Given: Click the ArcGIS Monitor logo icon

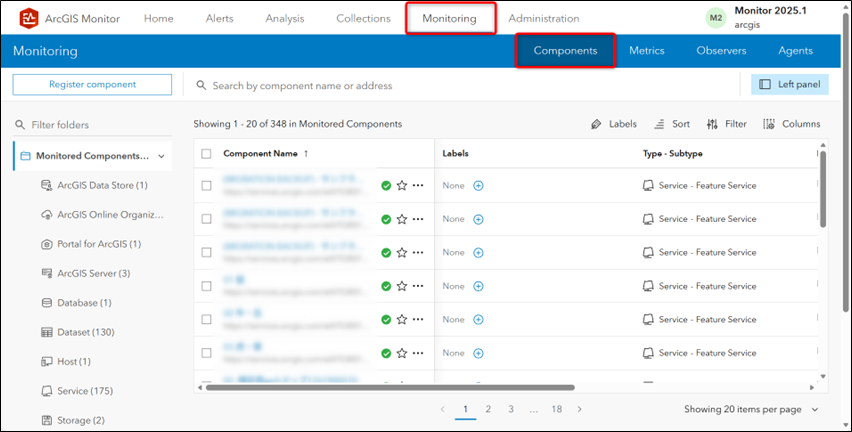Looking at the screenshot, I should point(29,18).
